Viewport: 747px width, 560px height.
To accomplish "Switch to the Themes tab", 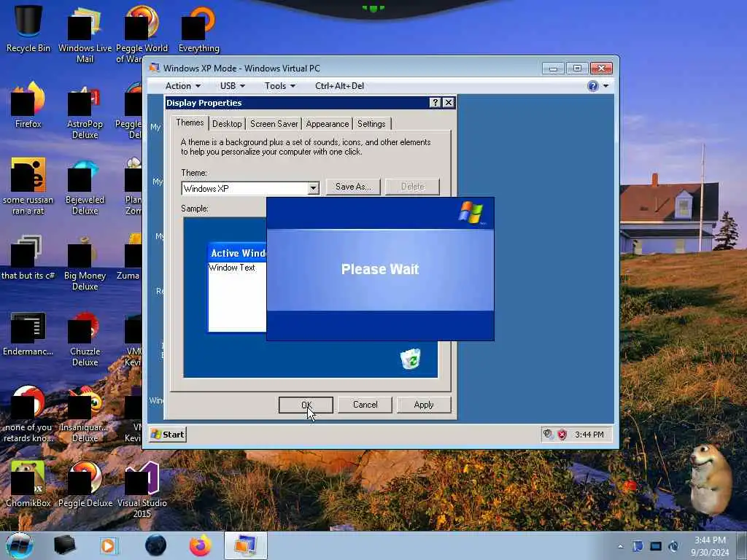I will 190,122.
